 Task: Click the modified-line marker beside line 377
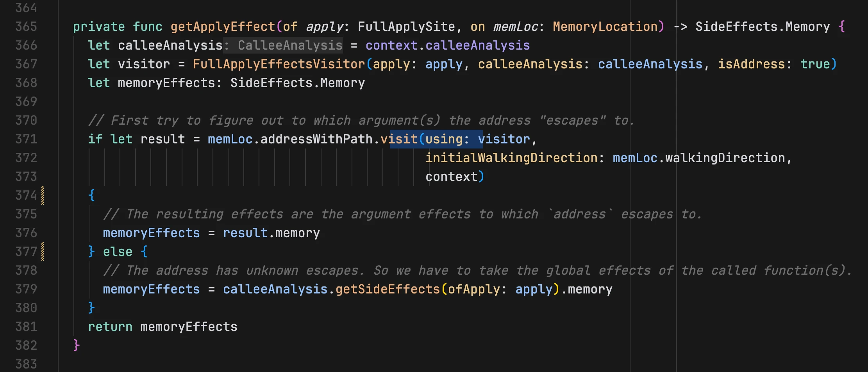[43, 252]
